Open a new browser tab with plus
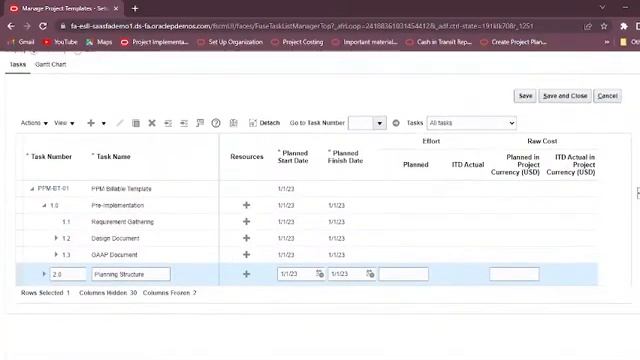The width and height of the screenshot is (640, 360). point(135,8)
